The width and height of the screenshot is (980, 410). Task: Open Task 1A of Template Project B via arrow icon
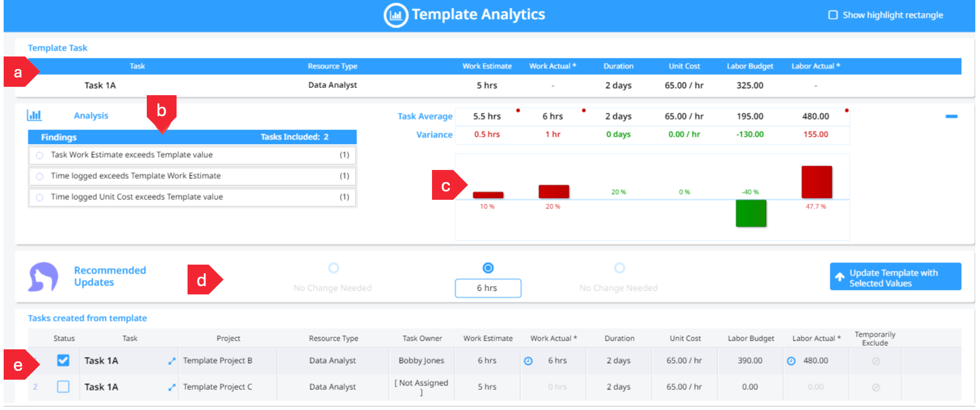point(171,361)
